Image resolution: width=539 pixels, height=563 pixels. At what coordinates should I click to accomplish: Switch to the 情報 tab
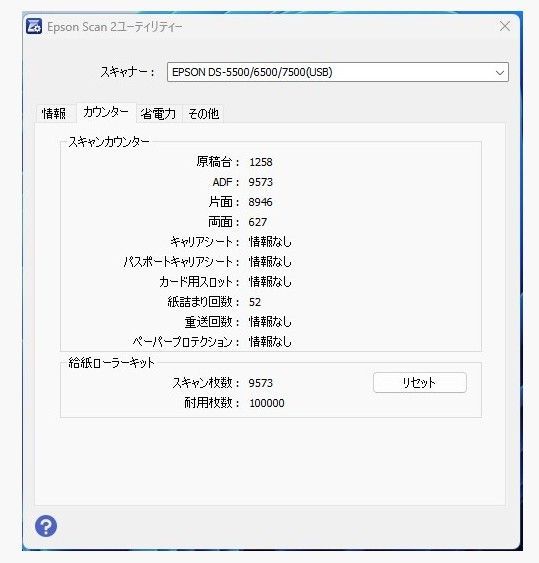(54, 114)
